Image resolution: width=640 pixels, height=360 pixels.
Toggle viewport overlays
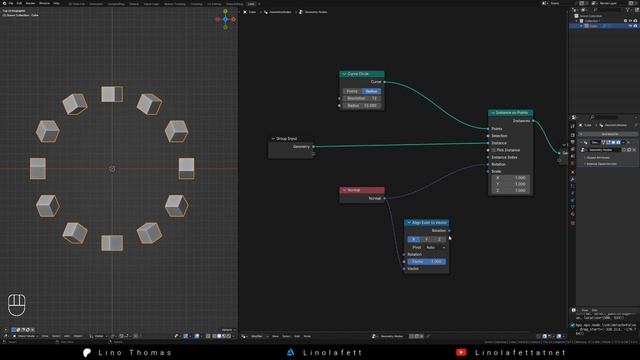coord(197,336)
